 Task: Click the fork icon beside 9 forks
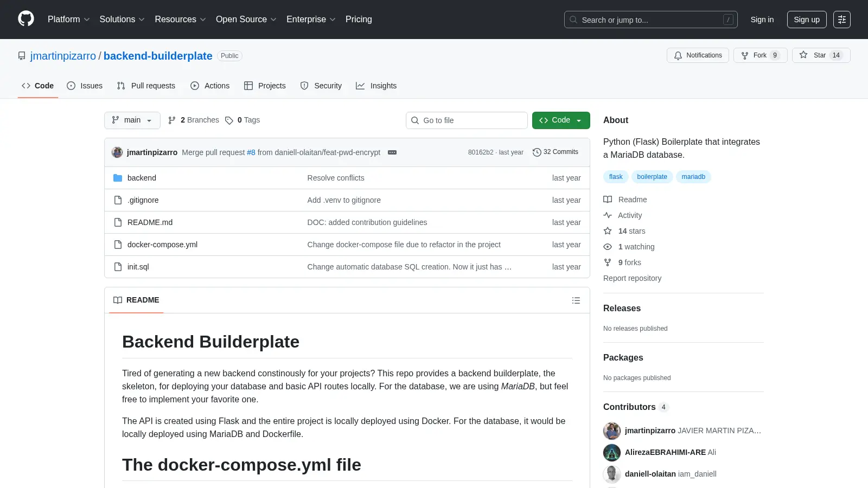click(608, 262)
